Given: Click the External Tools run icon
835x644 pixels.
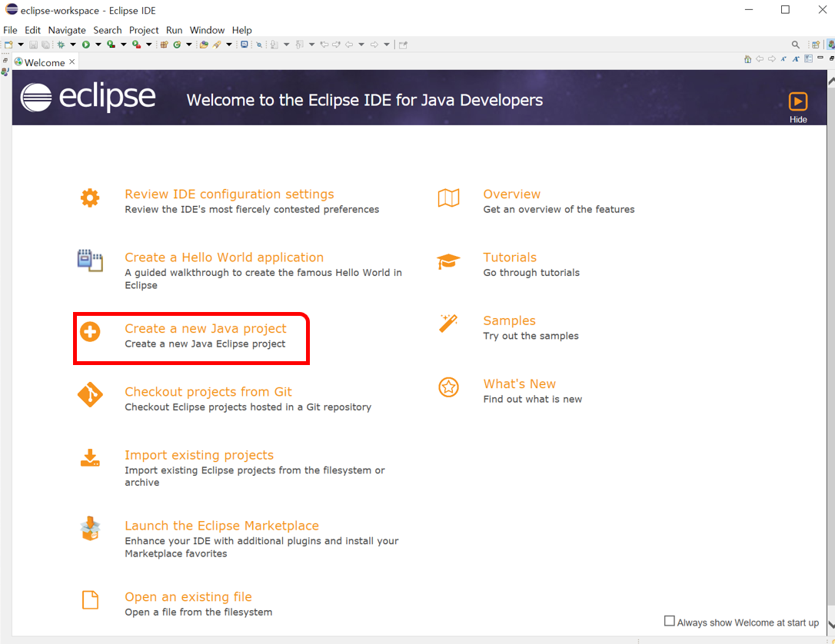Looking at the screenshot, I should click(x=136, y=45).
